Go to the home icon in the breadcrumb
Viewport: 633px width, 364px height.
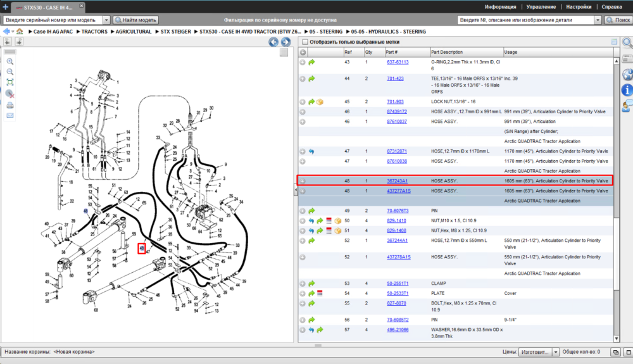point(20,32)
